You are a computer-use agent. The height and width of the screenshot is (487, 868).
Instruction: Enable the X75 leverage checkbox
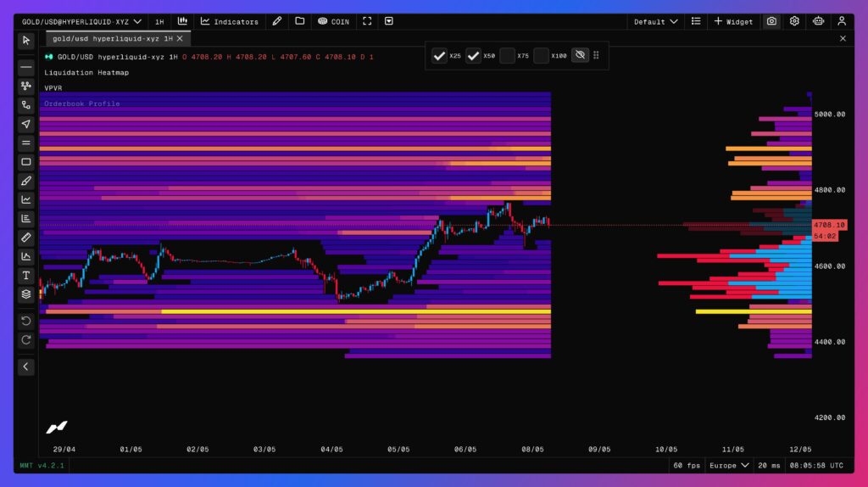(507, 55)
